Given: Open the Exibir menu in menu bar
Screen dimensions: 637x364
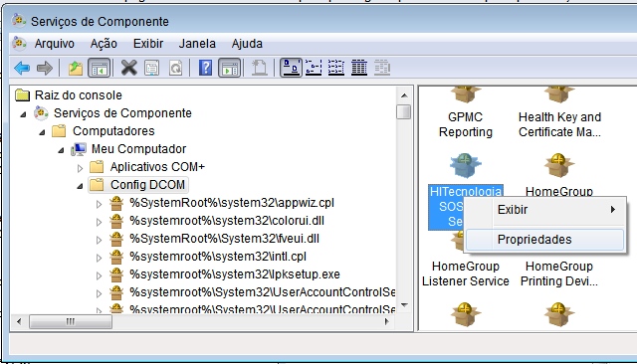Looking at the screenshot, I should tap(148, 44).
